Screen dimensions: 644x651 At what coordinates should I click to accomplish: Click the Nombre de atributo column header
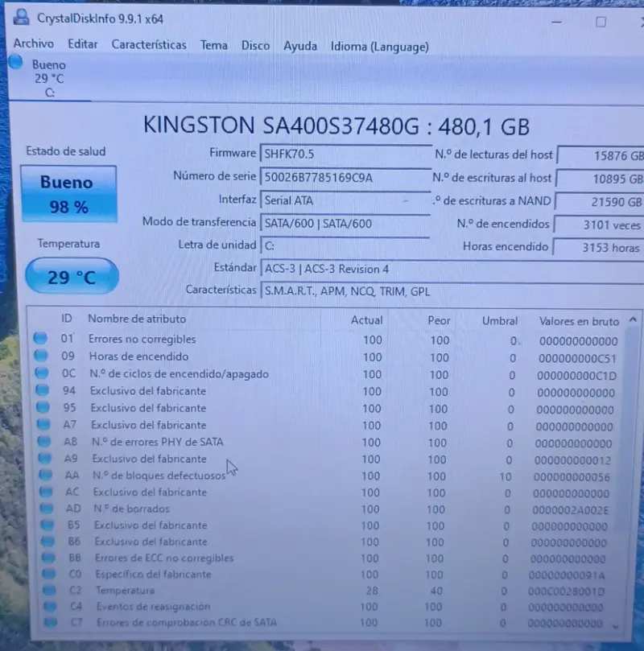pos(137,319)
